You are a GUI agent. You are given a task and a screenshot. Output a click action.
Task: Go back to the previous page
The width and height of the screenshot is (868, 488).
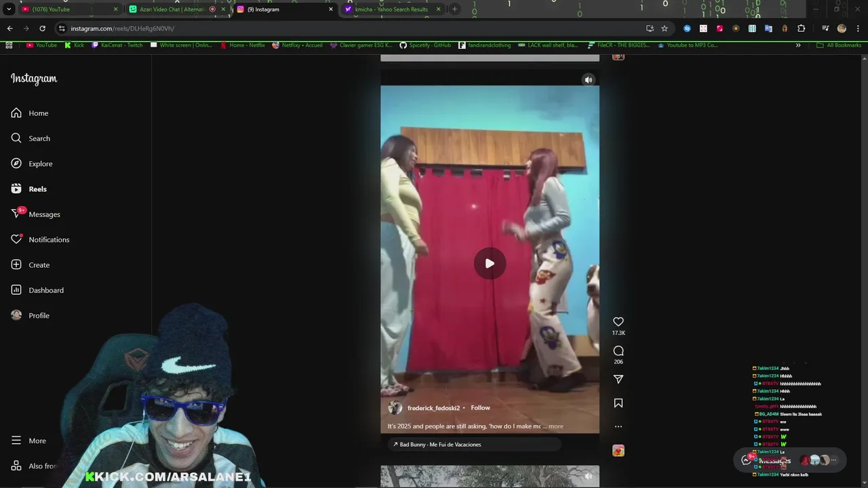tap(9, 28)
